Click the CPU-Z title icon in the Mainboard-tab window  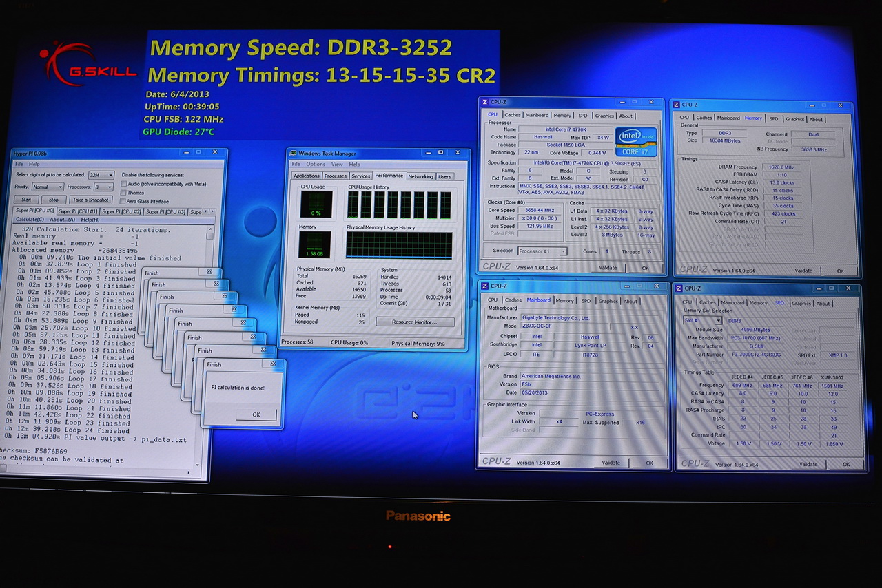pyautogui.click(x=484, y=286)
